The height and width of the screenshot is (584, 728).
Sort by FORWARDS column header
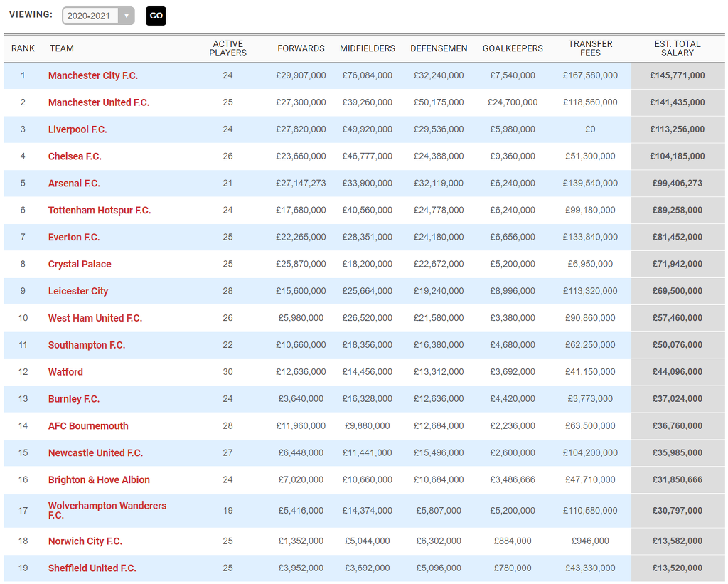(301, 48)
